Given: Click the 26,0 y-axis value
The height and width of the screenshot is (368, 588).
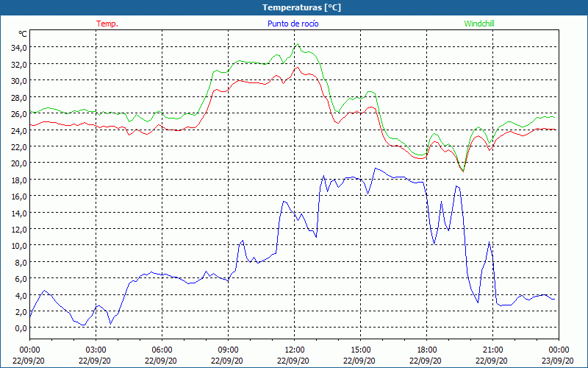Looking at the screenshot, I should coord(19,114).
